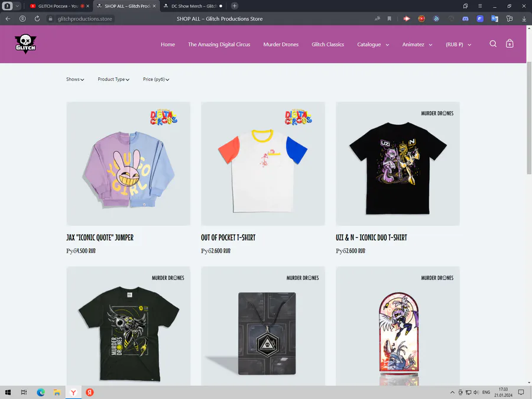Click the glitchproductions.store address field
Viewport: 532px width, 399px height.
(x=85, y=19)
